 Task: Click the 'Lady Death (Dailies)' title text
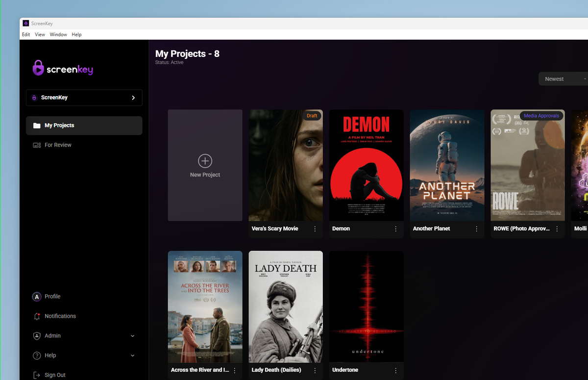tap(276, 370)
